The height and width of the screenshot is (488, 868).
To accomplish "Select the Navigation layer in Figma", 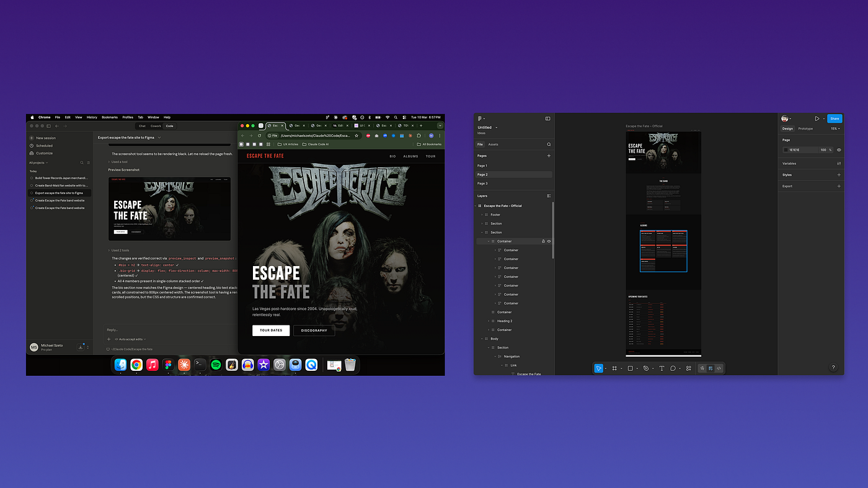I will point(511,357).
